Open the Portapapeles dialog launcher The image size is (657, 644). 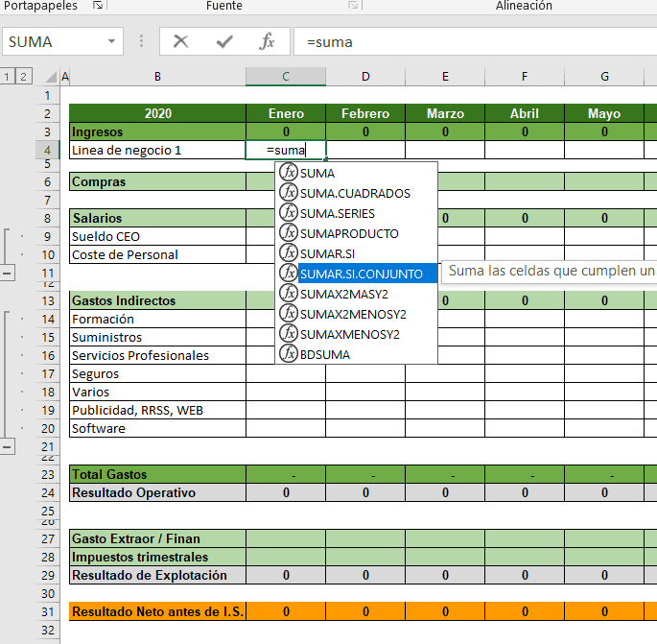click(98, 6)
